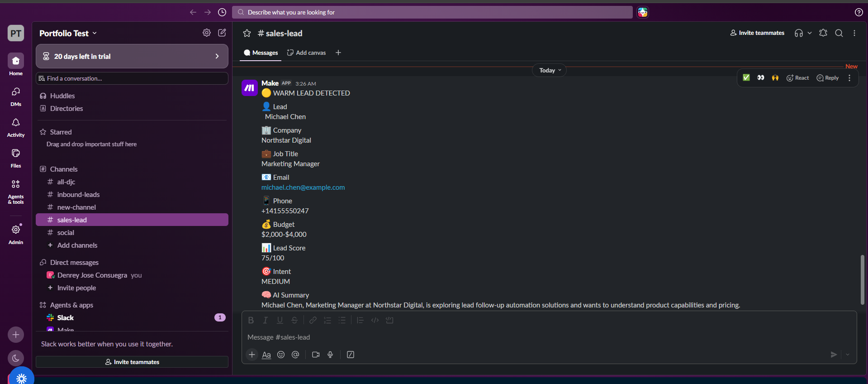Screen dimensions: 868x384
Task: Toggle italic formatting
Action: coord(266,320)
